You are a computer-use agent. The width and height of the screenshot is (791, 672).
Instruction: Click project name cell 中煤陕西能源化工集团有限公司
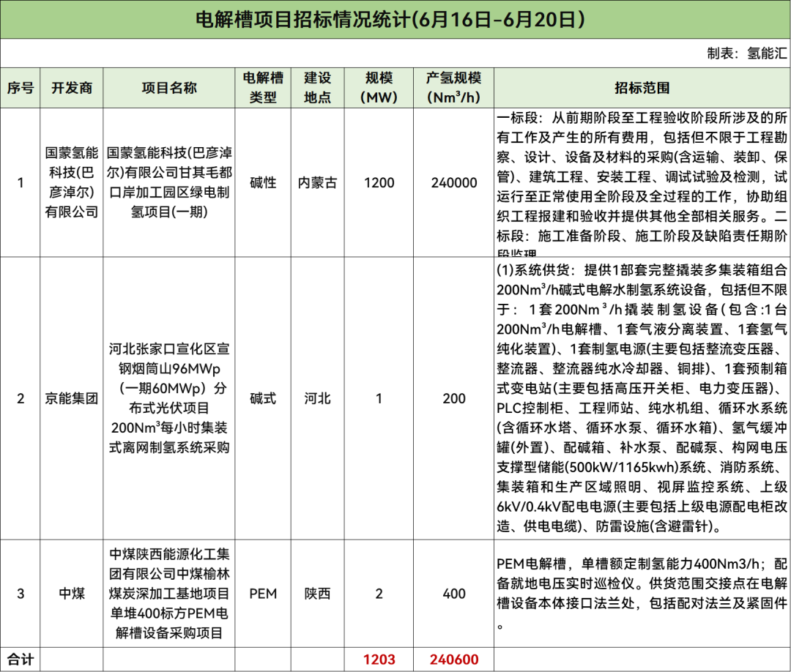click(x=169, y=594)
